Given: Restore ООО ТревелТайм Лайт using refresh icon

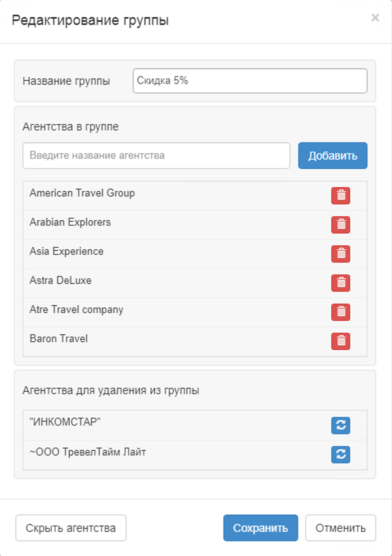Looking at the screenshot, I should tap(340, 454).
